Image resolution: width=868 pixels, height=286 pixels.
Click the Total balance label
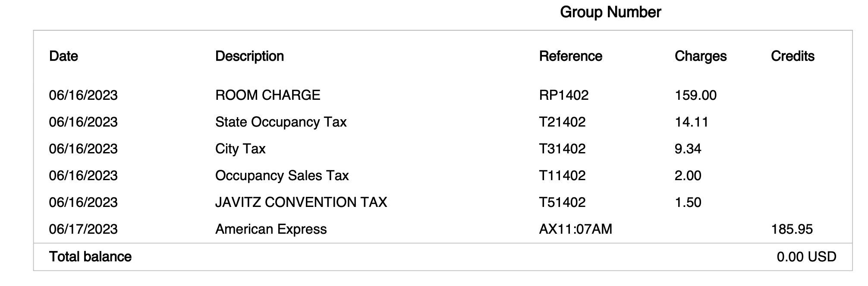pyautogui.click(x=90, y=257)
